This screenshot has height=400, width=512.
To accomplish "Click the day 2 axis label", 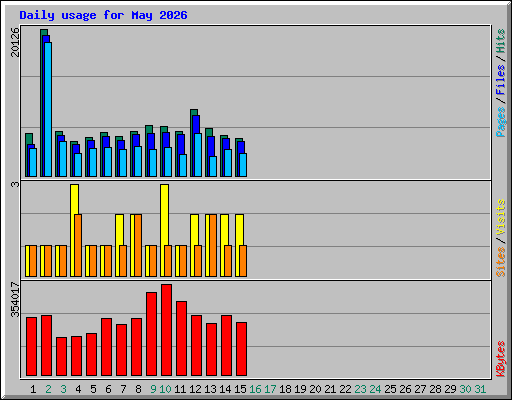I will pos(48,389).
